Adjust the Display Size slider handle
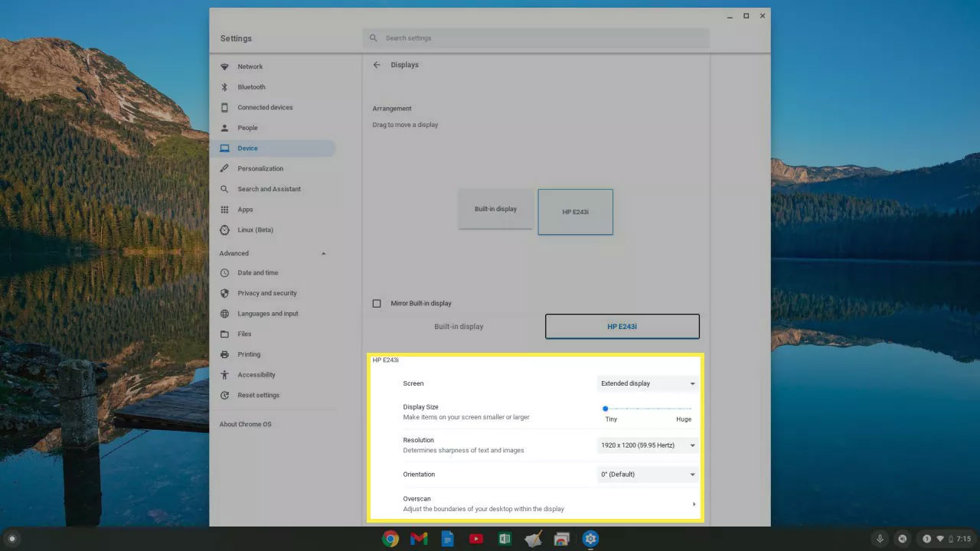Screen dimensions: 980x551 [605, 409]
